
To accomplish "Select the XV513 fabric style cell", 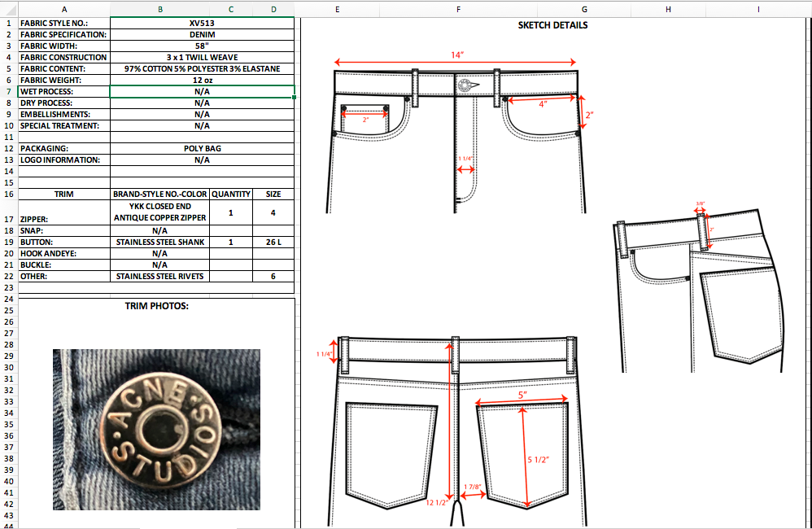I will [x=202, y=24].
